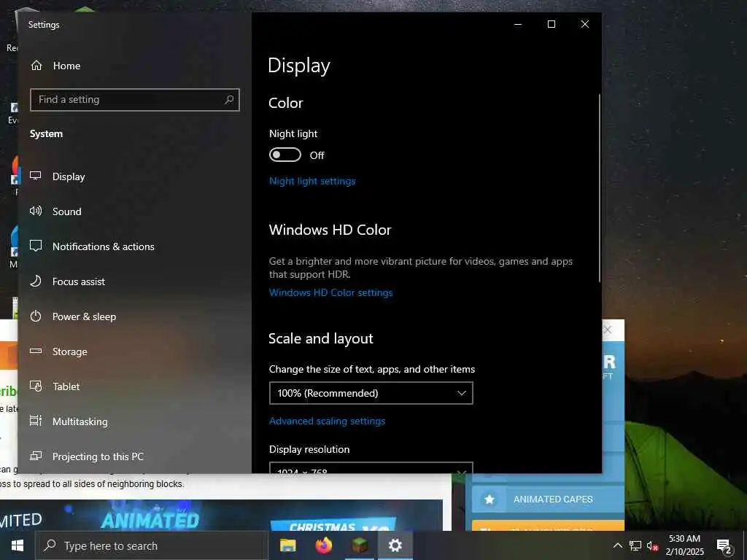
Task: Open the Display resolution dropdown
Action: (x=371, y=467)
